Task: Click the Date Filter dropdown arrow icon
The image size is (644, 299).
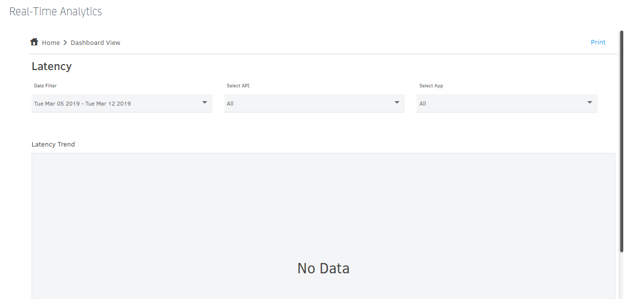Action: pos(205,103)
